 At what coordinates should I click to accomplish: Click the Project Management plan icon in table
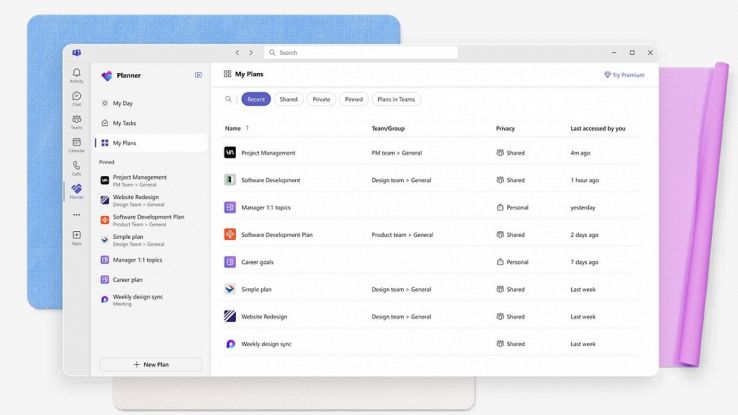click(230, 152)
